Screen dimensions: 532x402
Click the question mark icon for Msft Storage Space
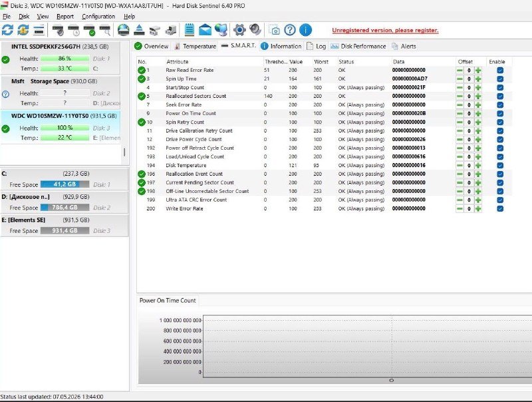5,95
